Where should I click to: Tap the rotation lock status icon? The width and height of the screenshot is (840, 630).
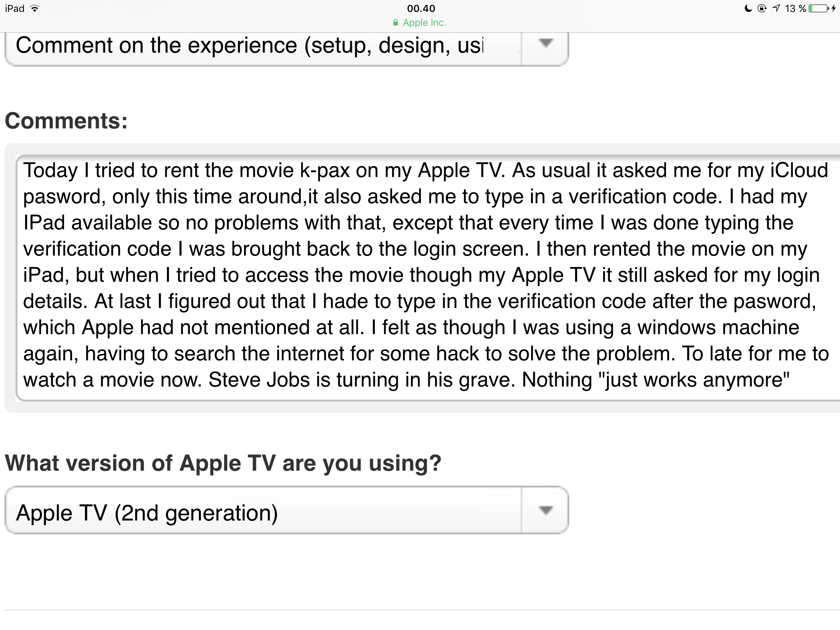[x=762, y=9]
